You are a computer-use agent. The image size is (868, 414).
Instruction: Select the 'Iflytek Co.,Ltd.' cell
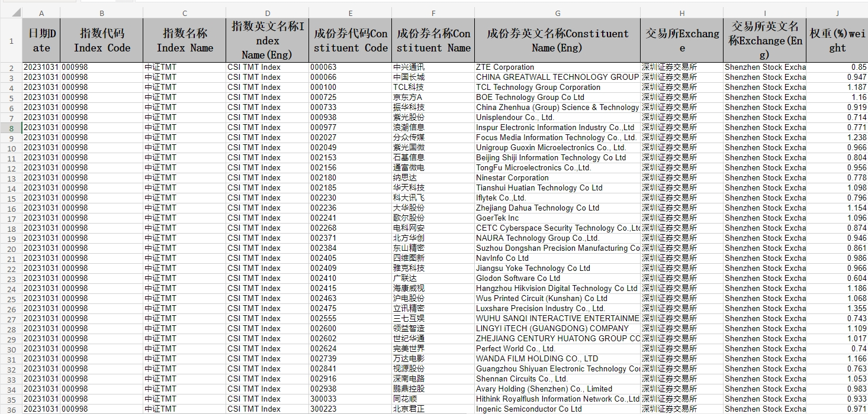click(x=558, y=198)
